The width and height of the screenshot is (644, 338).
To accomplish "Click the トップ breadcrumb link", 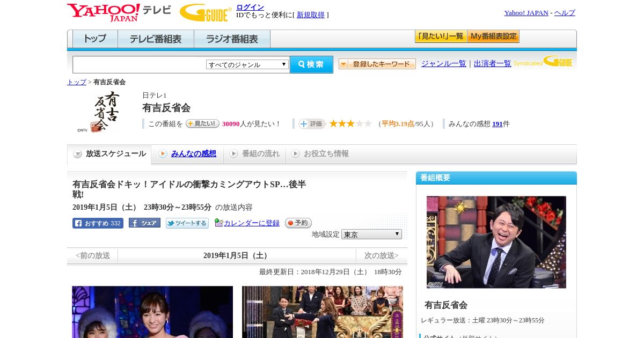I will 77,82.
